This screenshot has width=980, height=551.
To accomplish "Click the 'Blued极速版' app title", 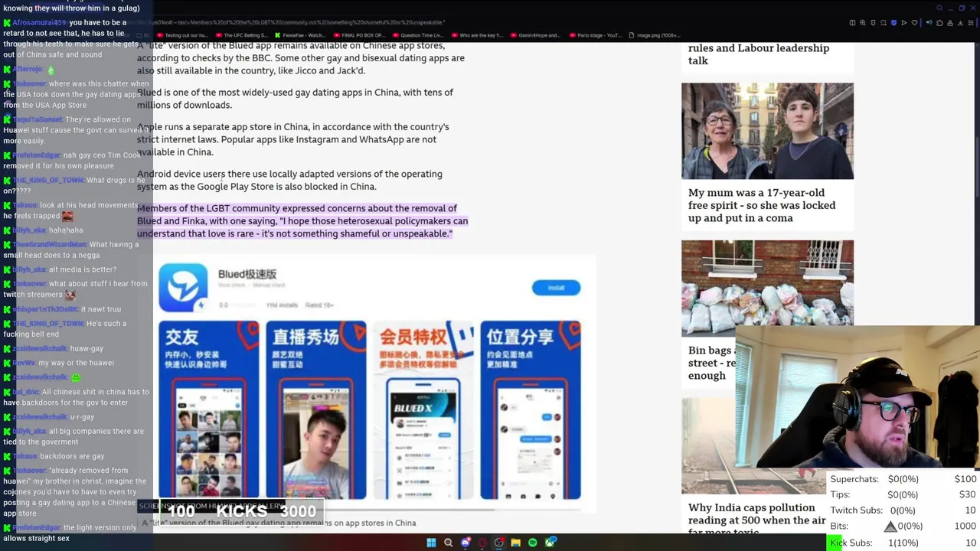I will [247, 274].
